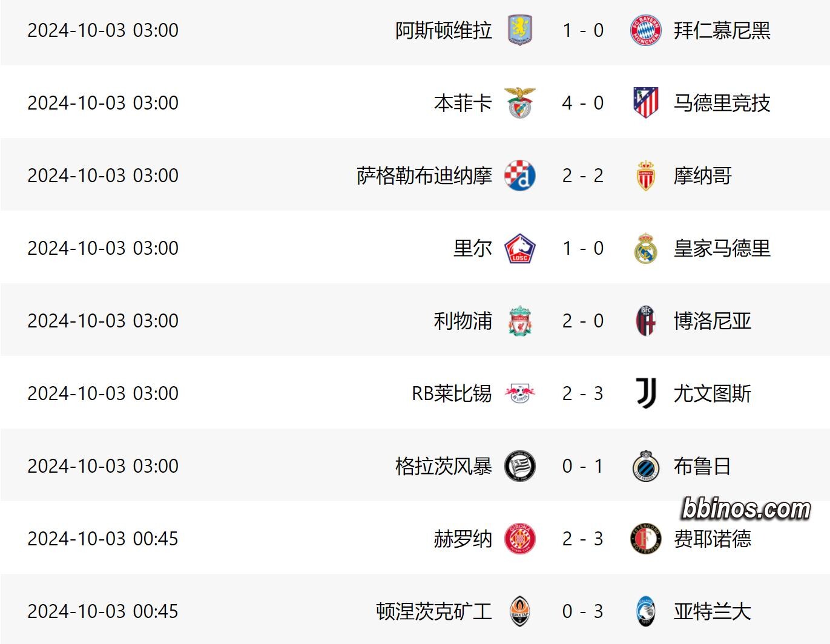Click the Aston Villa crest icon
Screen dimensions: 830x644
point(519,30)
